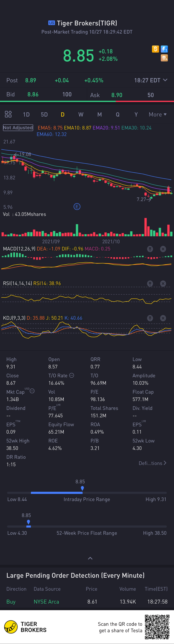Image resolution: width=174 pixels, height=644 pixels.
Task: Click the Intraday Price Range marker
Action: (82, 488)
